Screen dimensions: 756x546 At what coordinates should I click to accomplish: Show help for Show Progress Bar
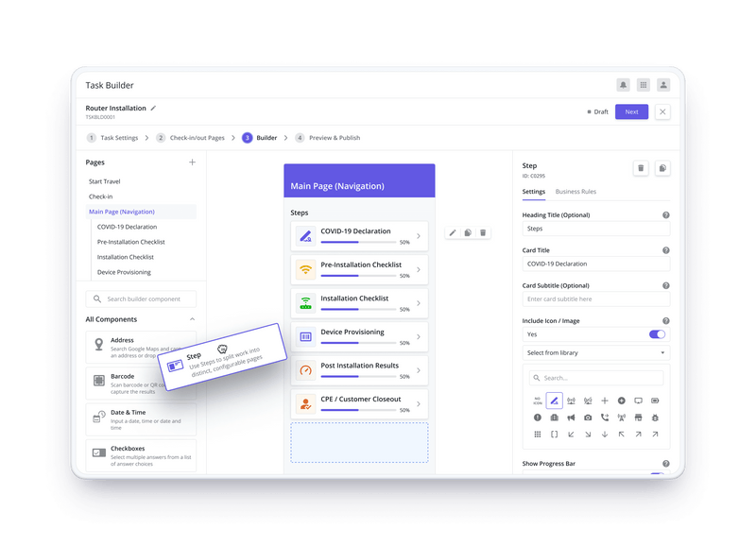(x=666, y=463)
